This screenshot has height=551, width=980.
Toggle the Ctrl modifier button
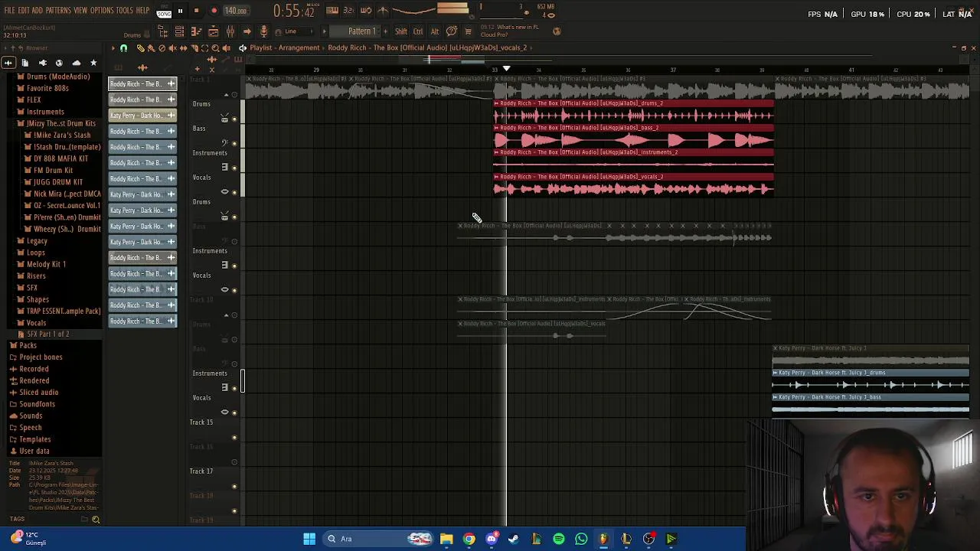click(x=418, y=31)
